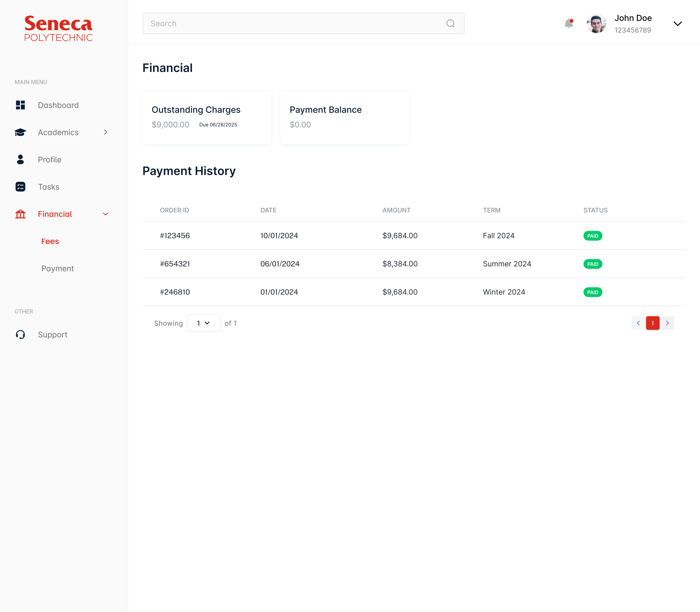The image size is (700, 612).
Task: Click the ORDER ID column header
Action: 175,210
